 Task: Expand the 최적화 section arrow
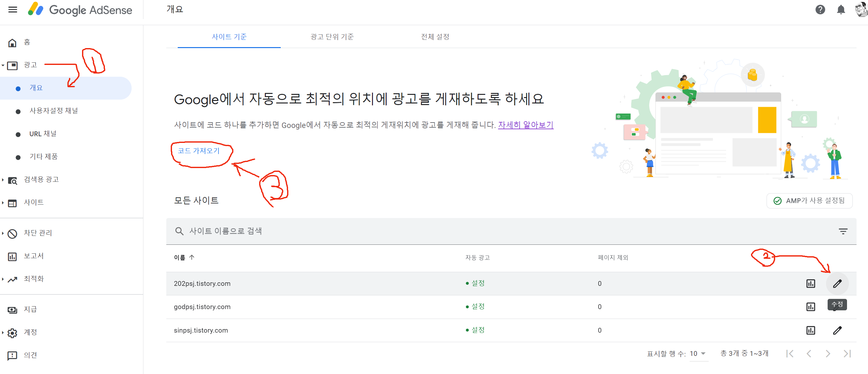point(3,279)
